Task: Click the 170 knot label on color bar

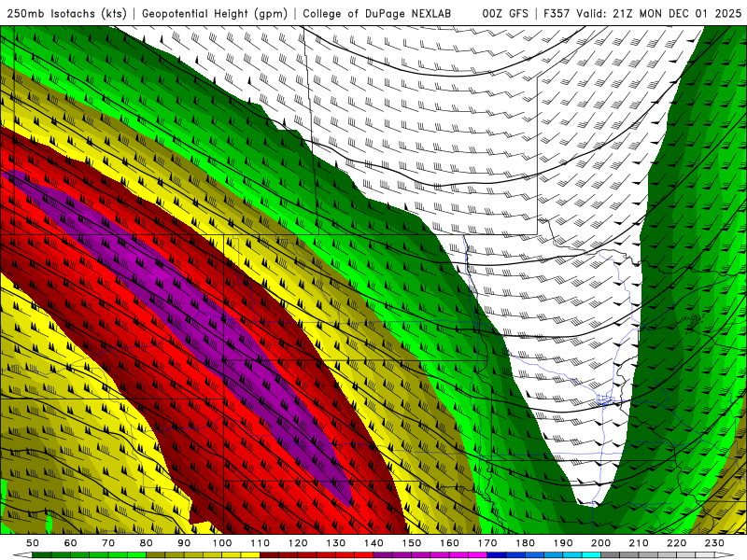Action: tap(487, 543)
